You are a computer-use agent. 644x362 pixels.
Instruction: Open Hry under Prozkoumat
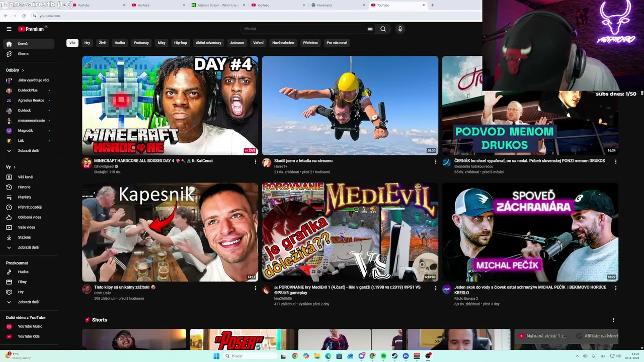pos(28,292)
